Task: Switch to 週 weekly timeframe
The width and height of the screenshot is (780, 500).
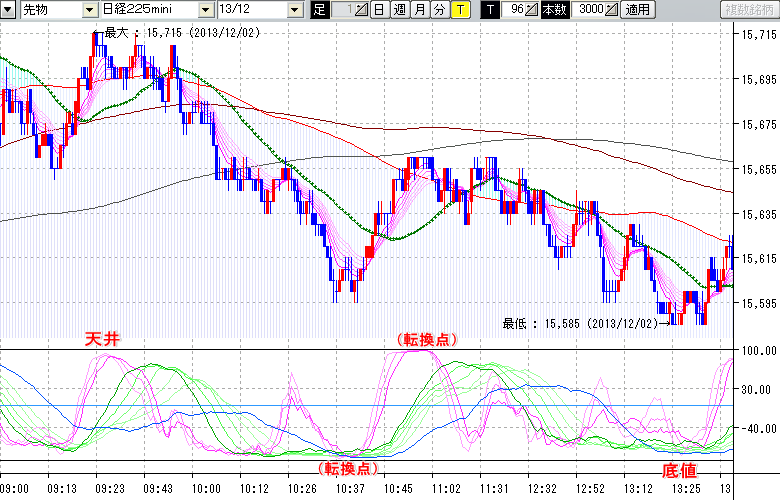Action: click(399, 9)
